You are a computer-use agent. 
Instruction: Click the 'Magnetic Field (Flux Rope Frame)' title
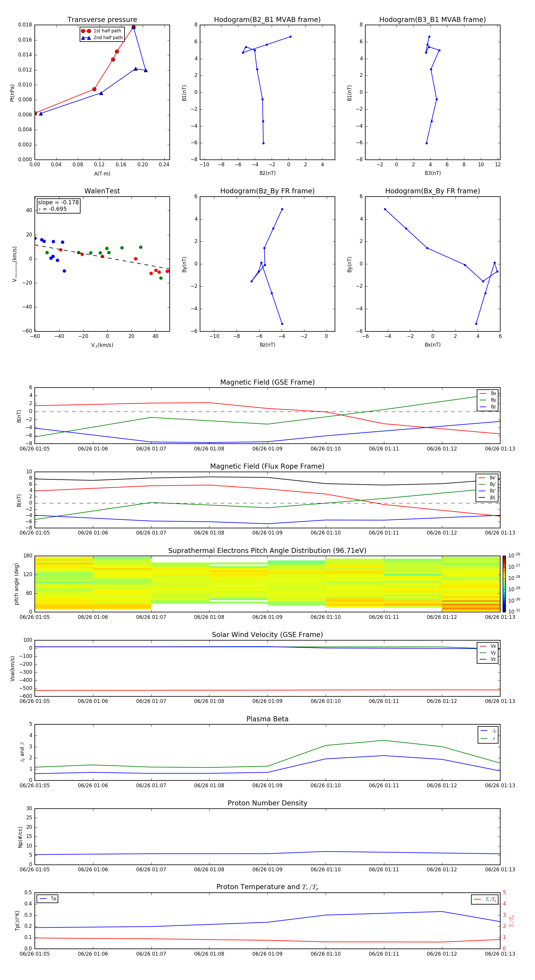point(267,467)
